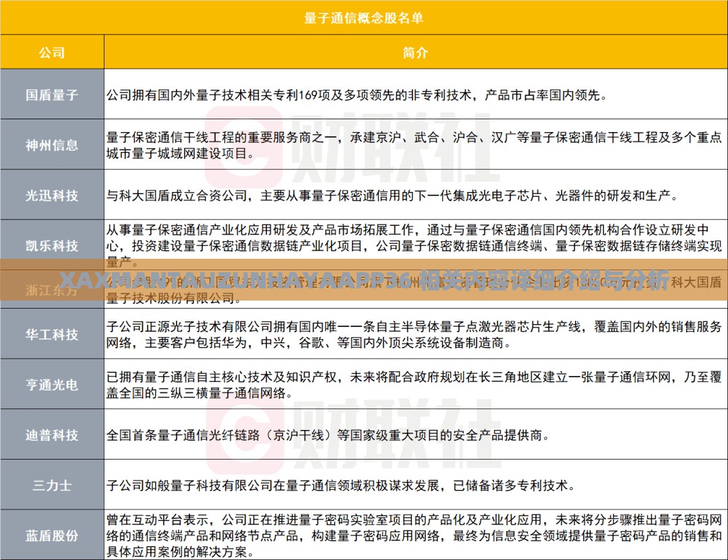Select the 光迅科技 company cell

(52, 195)
